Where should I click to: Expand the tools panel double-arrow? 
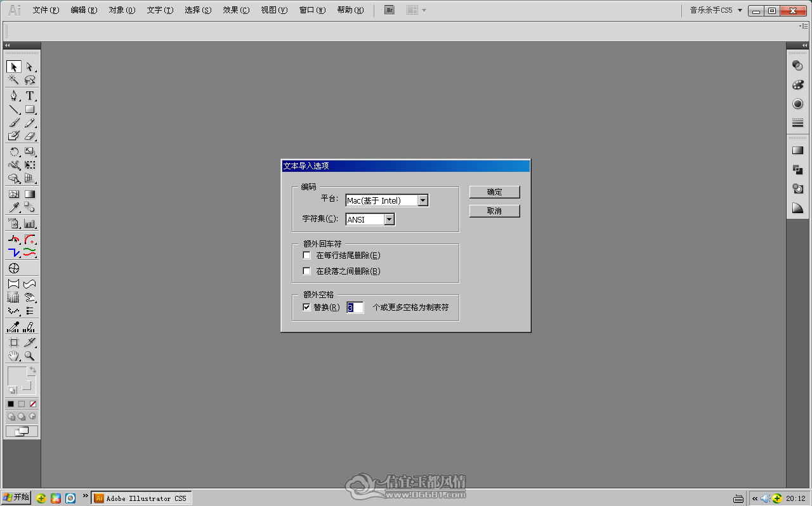[x=8, y=46]
